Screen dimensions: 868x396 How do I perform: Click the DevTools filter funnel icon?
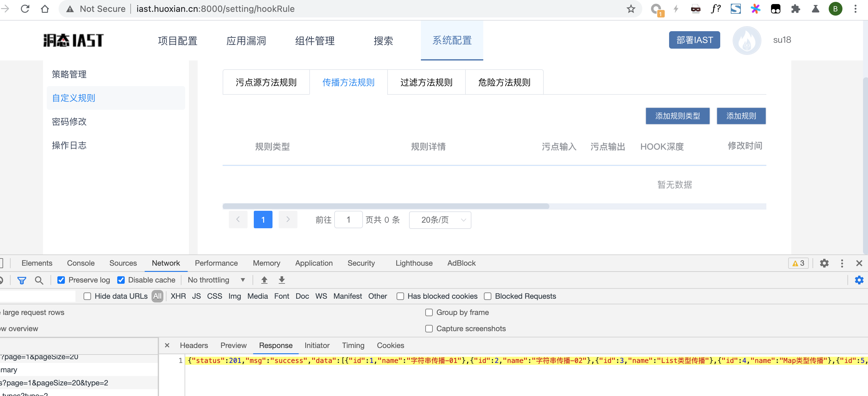(22, 280)
